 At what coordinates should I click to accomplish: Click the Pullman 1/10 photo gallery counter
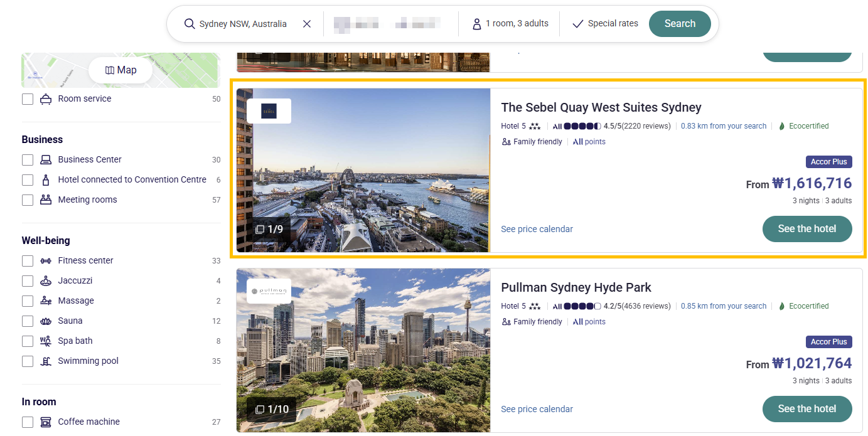coord(272,410)
